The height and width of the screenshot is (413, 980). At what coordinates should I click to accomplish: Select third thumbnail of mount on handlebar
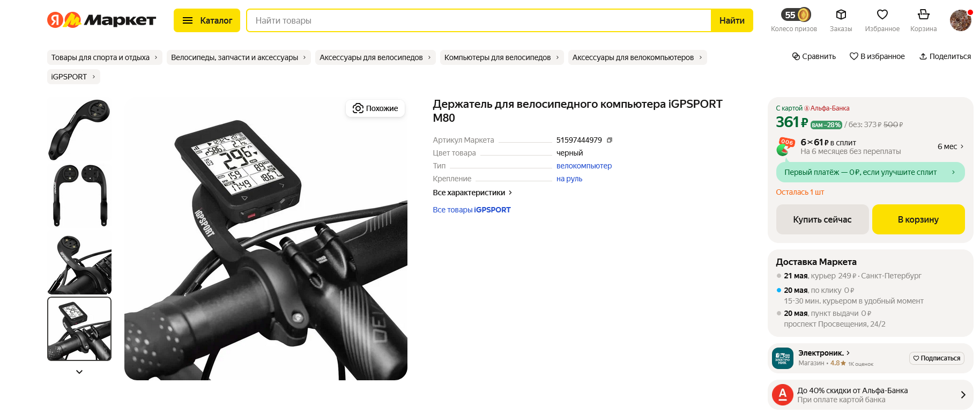click(x=79, y=262)
